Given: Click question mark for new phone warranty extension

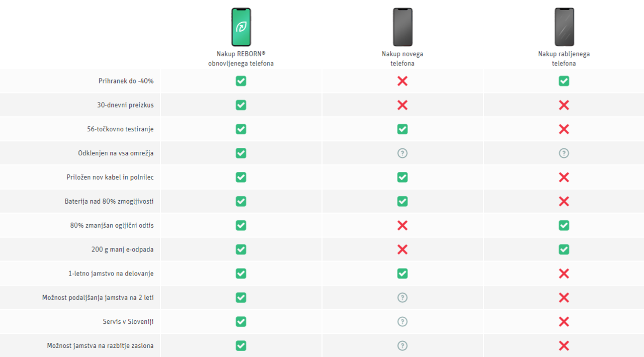Looking at the screenshot, I should pyautogui.click(x=403, y=298).
